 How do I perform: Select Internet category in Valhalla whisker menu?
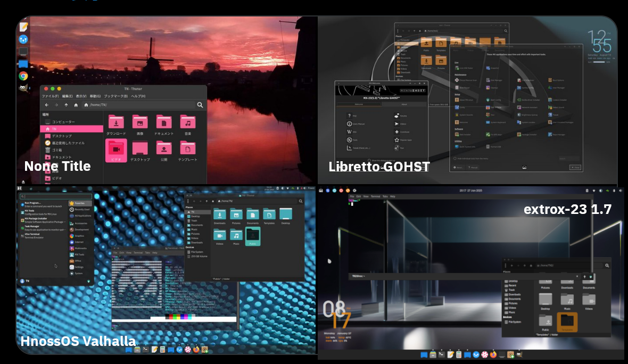(x=80, y=242)
